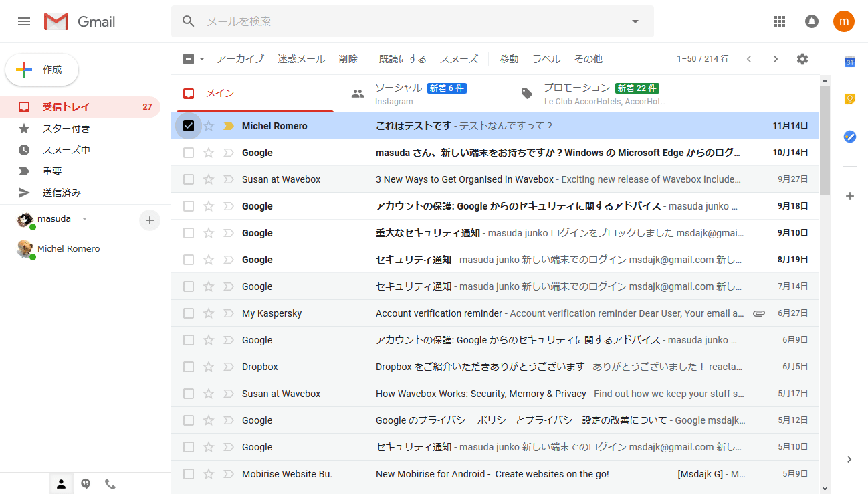Switch to the プロモーション tab
The height and width of the screenshot is (494, 868).
[x=592, y=94]
